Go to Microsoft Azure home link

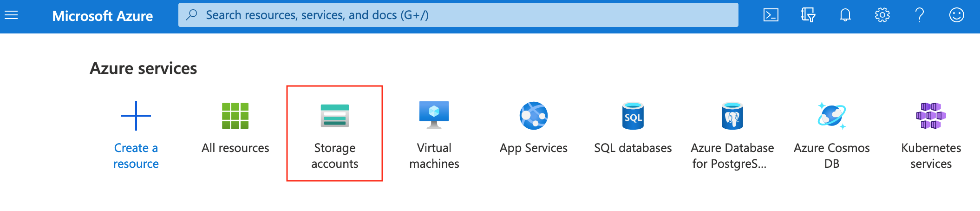(x=103, y=16)
